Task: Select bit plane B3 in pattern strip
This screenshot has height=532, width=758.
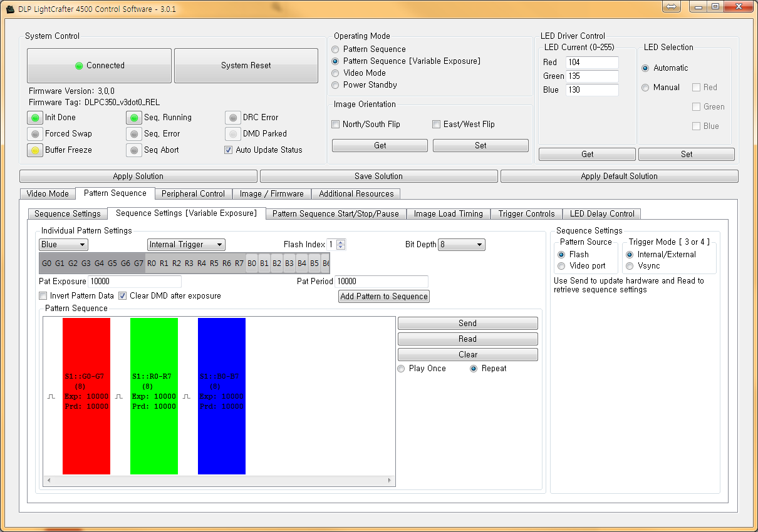Action: pos(289,263)
